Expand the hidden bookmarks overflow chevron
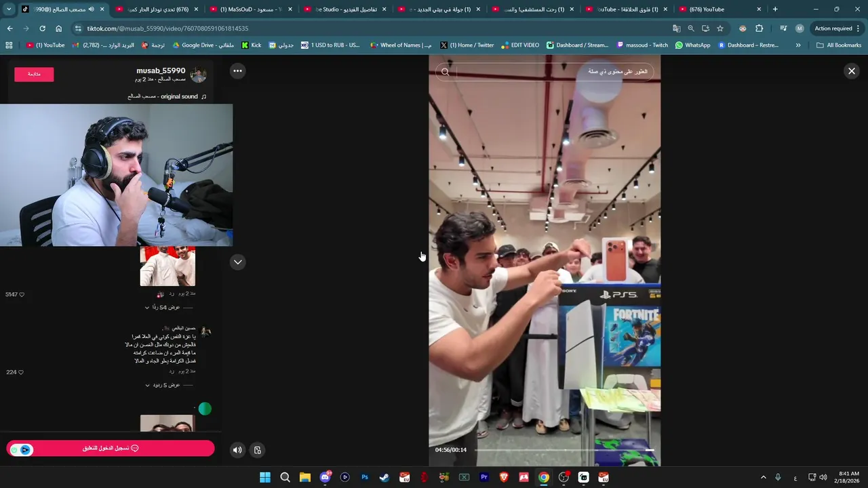The width and height of the screenshot is (868, 488). 798,45
